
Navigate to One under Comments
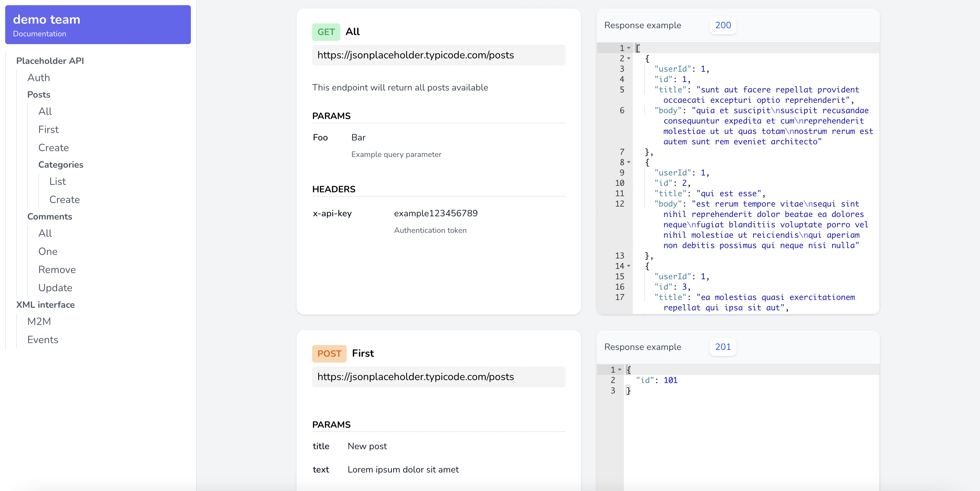click(x=48, y=252)
